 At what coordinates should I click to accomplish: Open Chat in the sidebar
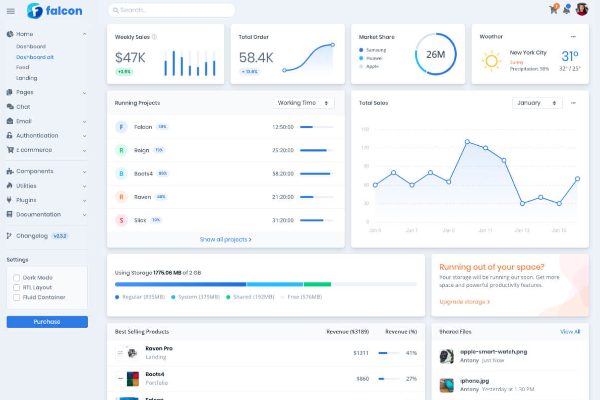[23, 106]
